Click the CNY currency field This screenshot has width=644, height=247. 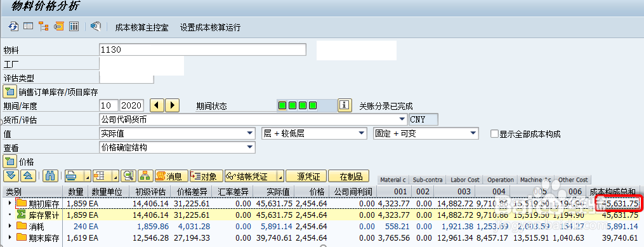click(423, 119)
